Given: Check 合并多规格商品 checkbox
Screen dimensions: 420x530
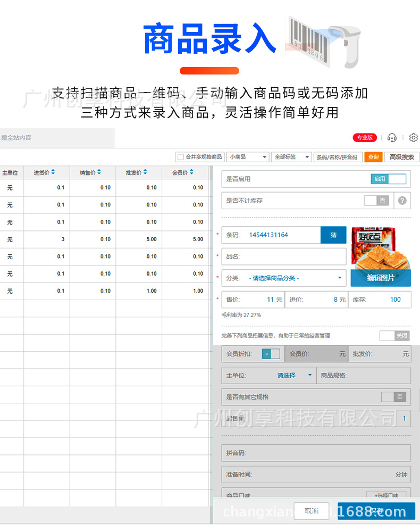Looking at the screenshot, I should 181,157.
